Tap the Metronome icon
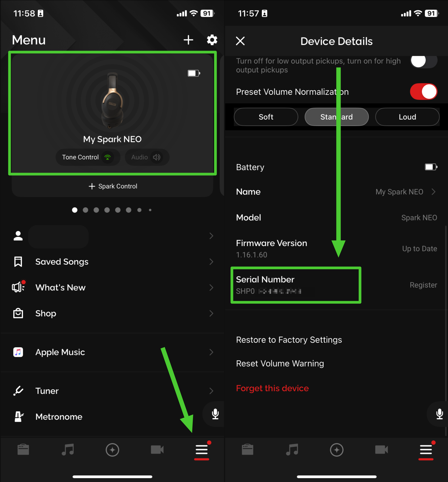Image resolution: width=448 pixels, height=482 pixels. click(19, 417)
